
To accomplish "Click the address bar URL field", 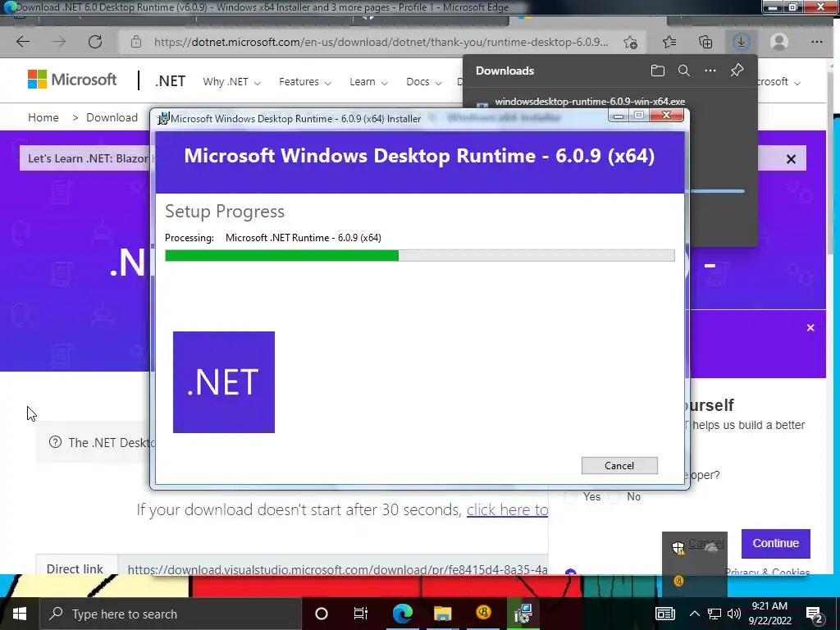I will 381,42.
